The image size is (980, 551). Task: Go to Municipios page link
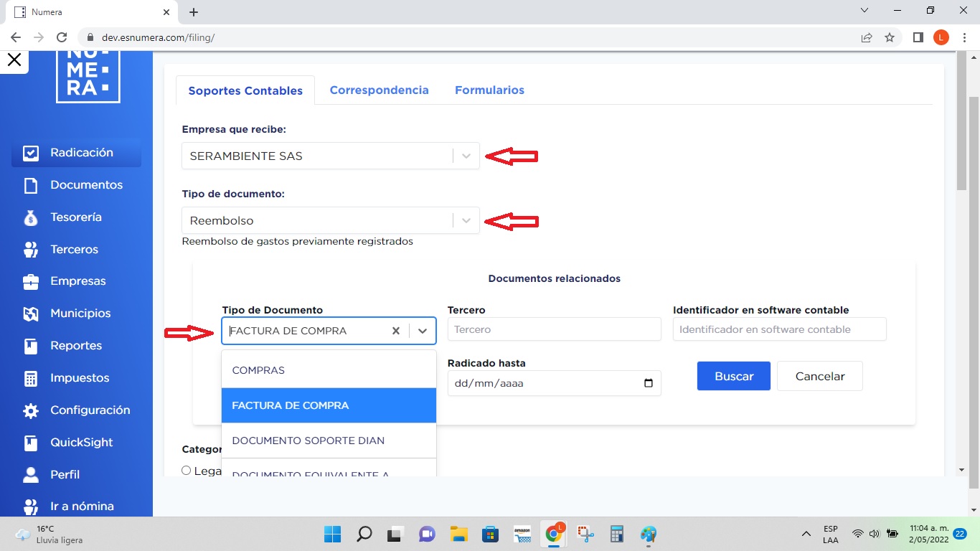click(80, 314)
